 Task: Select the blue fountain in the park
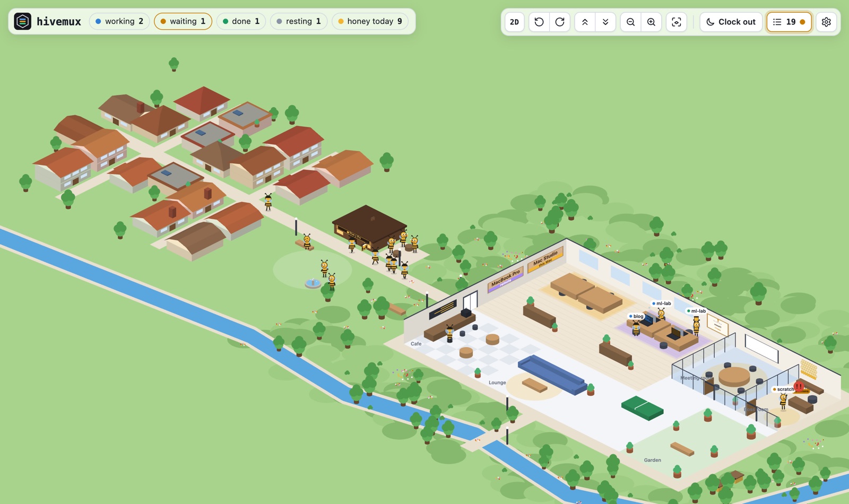click(313, 283)
